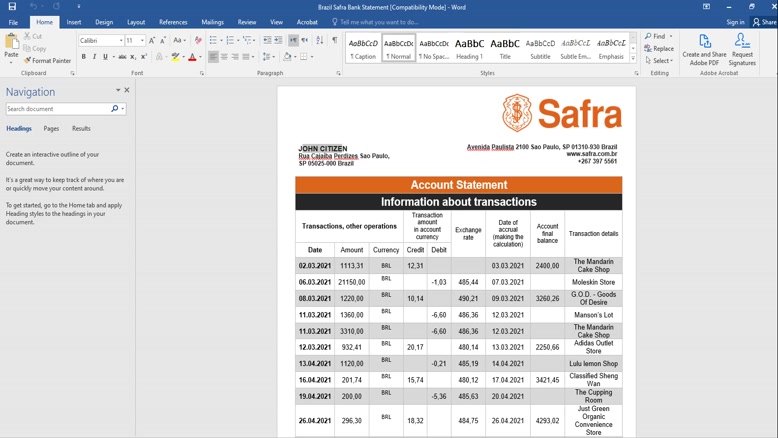The image size is (778, 438).
Task: Open the Mailings ribbon tab
Action: pyautogui.click(x=212, y=22)
